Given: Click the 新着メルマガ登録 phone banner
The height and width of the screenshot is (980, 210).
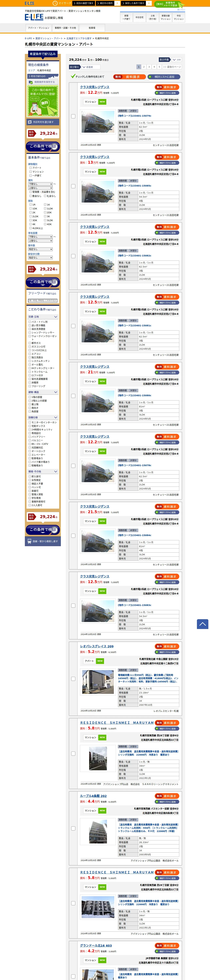Looking at the screenshot, I should pos(43,100).
